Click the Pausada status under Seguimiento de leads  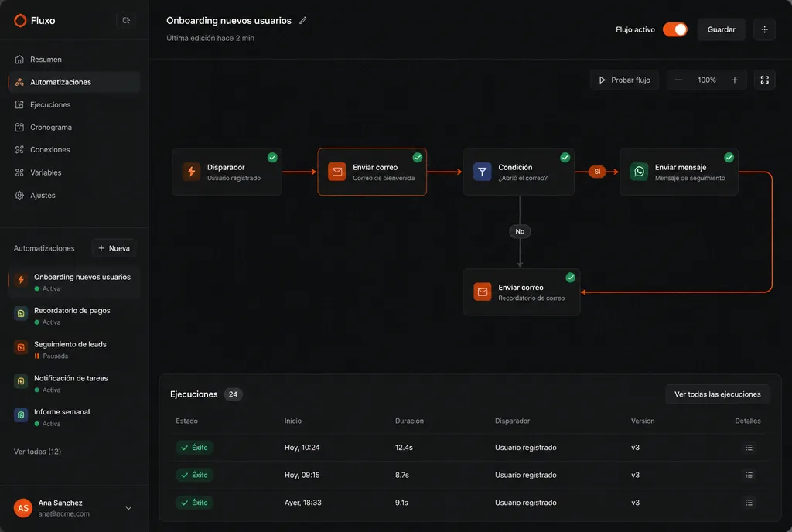click(x=51, y=356)
